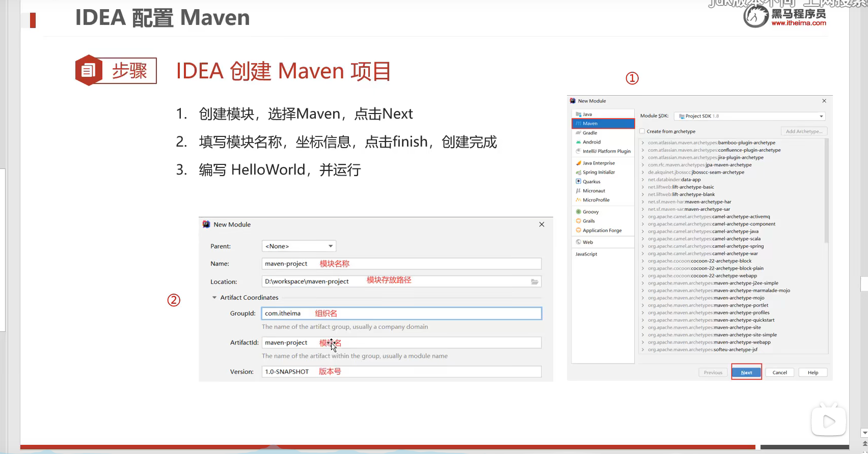
Task: Click the Name field with maven-project
Action: coord(401,264)
